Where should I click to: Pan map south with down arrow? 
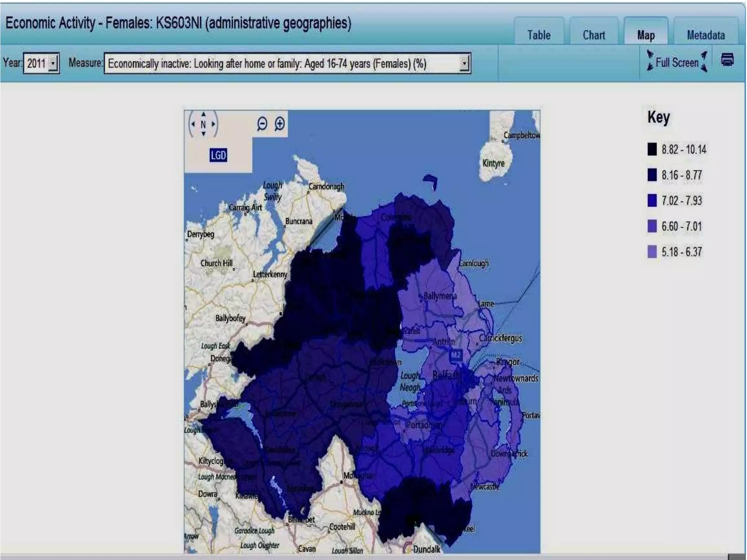(x=204, y=134)
